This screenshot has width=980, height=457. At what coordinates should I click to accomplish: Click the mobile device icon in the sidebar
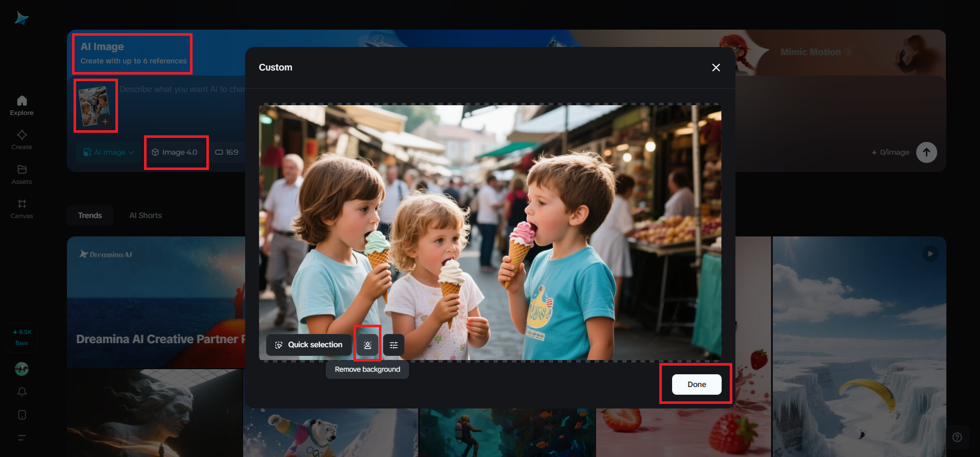(x=21, y=415)
